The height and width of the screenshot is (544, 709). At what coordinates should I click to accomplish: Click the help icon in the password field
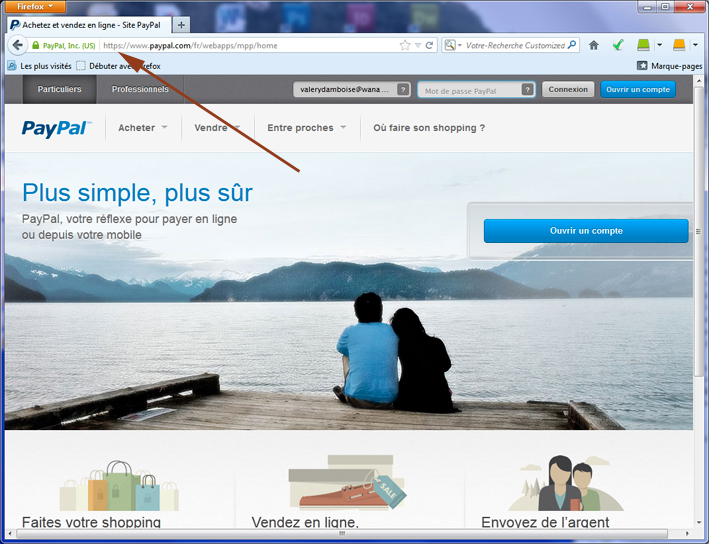point(527,89)
